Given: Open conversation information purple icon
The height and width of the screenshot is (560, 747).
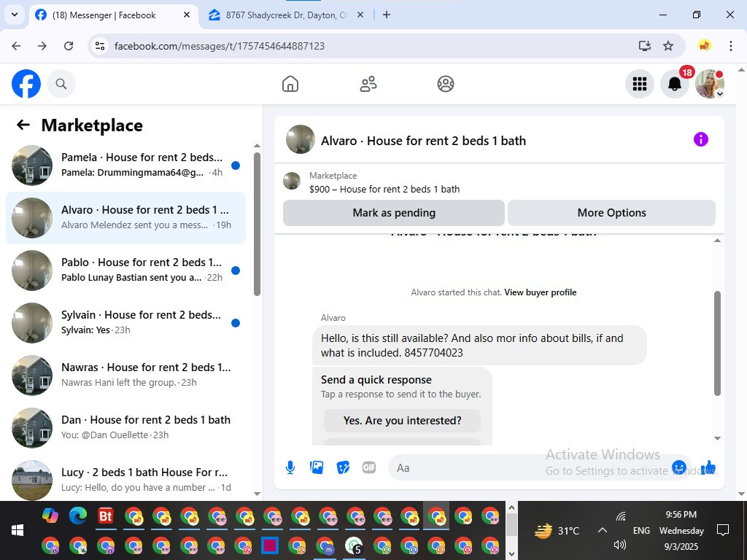Looking at the screenshot, I should click(x=701, y=139).
